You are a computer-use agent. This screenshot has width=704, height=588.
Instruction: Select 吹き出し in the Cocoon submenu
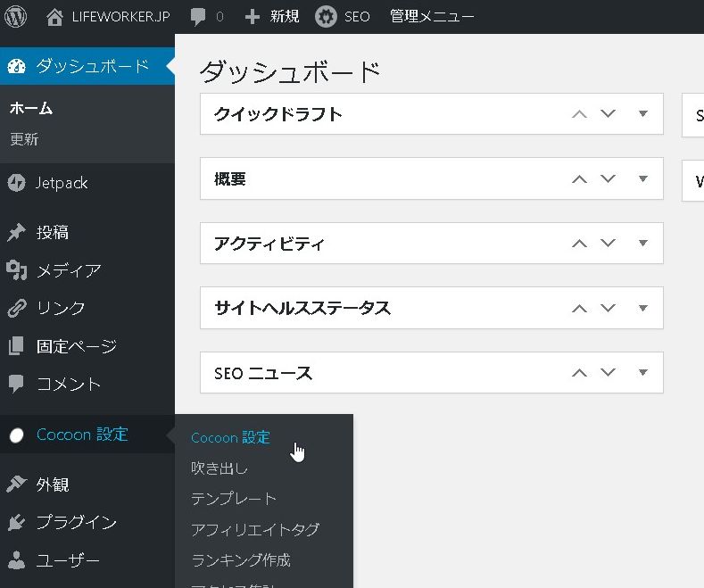pyautogui.click(x=219, y=468)
